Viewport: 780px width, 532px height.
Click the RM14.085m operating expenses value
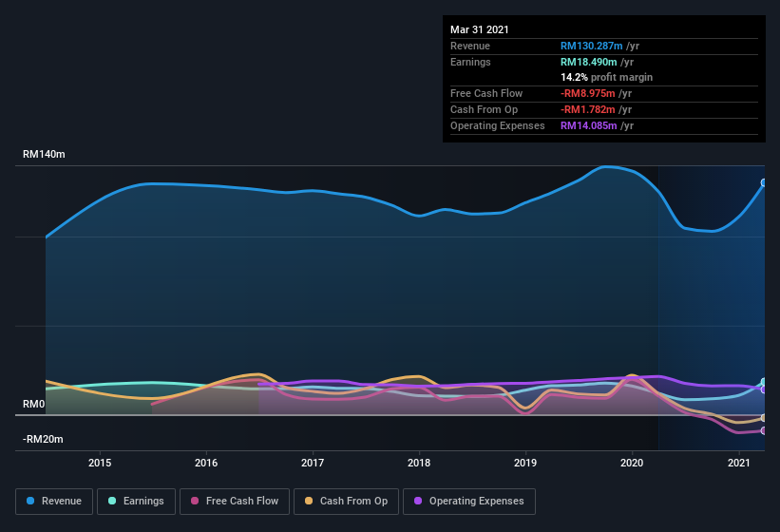click(588, 125)
